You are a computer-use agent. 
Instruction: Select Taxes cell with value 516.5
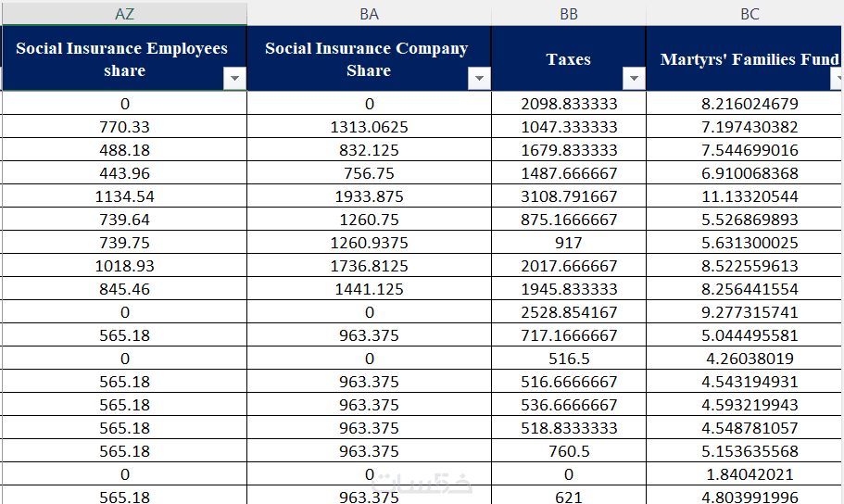point(569,358)
